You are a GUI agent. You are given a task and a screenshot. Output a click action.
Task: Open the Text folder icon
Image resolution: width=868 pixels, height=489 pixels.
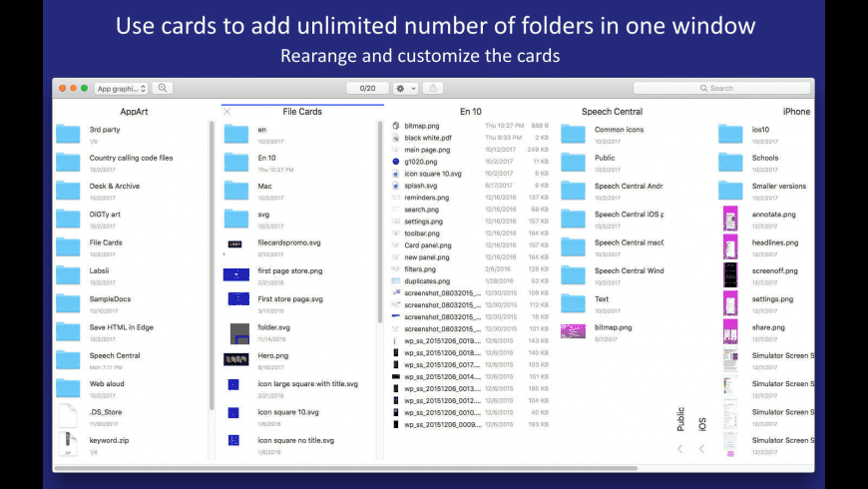point(573,303)
